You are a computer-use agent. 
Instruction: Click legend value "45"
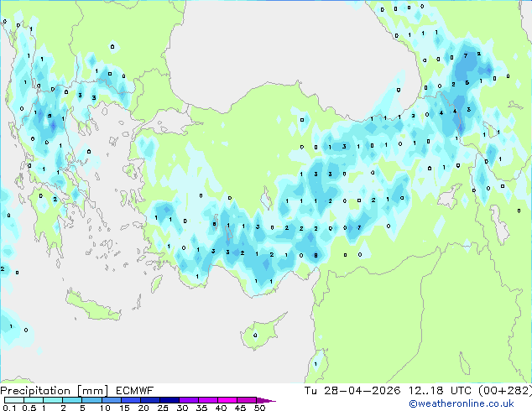[240, 408]
